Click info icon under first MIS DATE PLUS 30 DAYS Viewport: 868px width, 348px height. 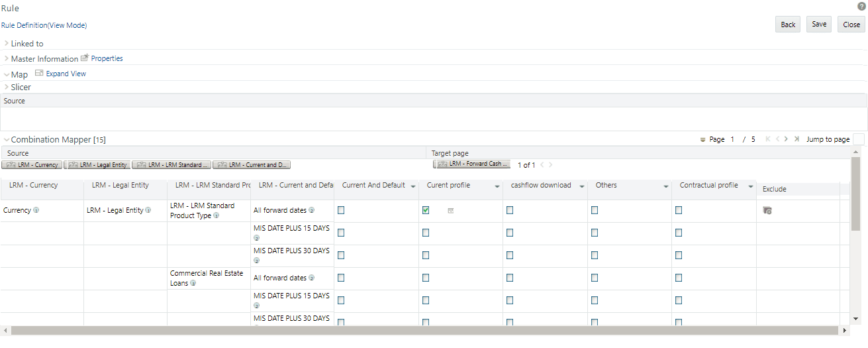coord(257,261)
